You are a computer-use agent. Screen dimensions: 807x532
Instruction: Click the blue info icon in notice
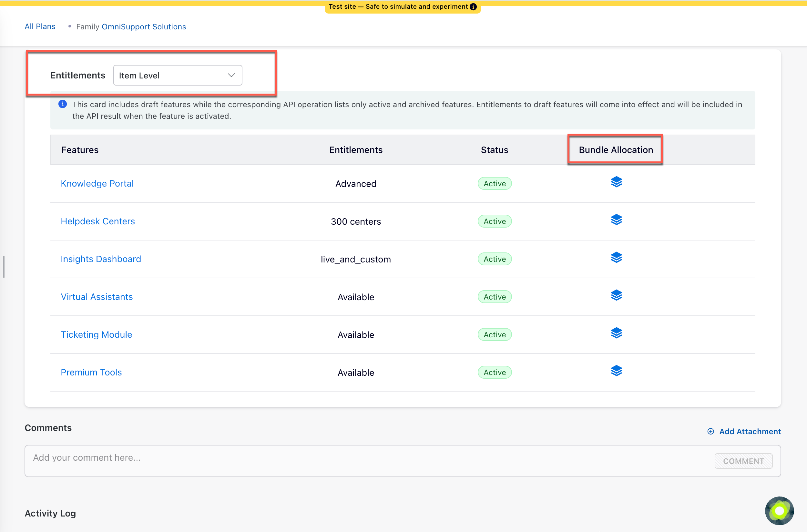(x=62, y=104)
